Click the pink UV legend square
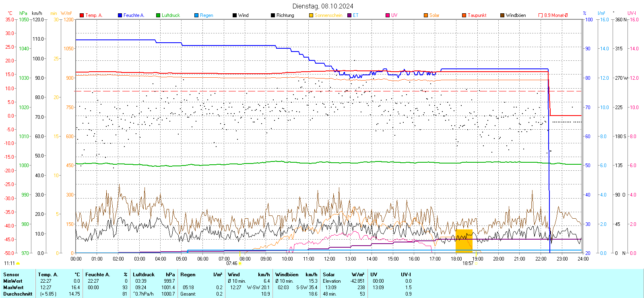 pos(388,15)
